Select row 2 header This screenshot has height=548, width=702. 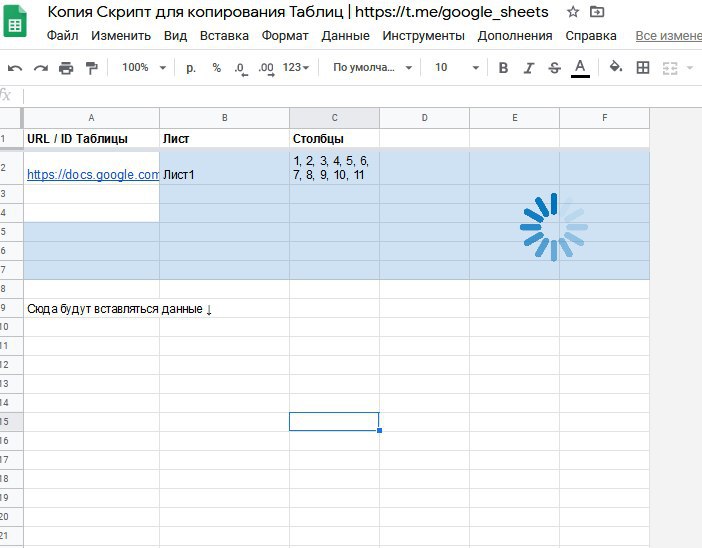coord(11,168)
